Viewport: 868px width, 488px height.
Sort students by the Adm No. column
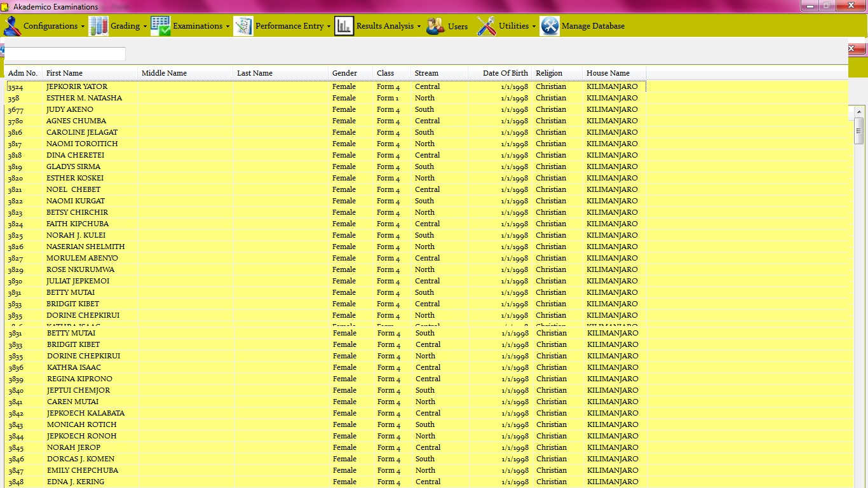pyautogui.click(x=22, y=72)
